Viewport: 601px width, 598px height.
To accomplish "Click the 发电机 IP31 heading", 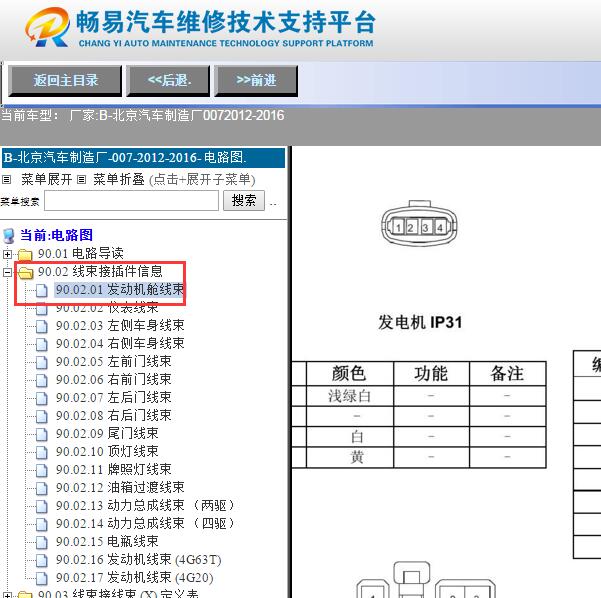I will pyautogui.click(x=420, y=322).
